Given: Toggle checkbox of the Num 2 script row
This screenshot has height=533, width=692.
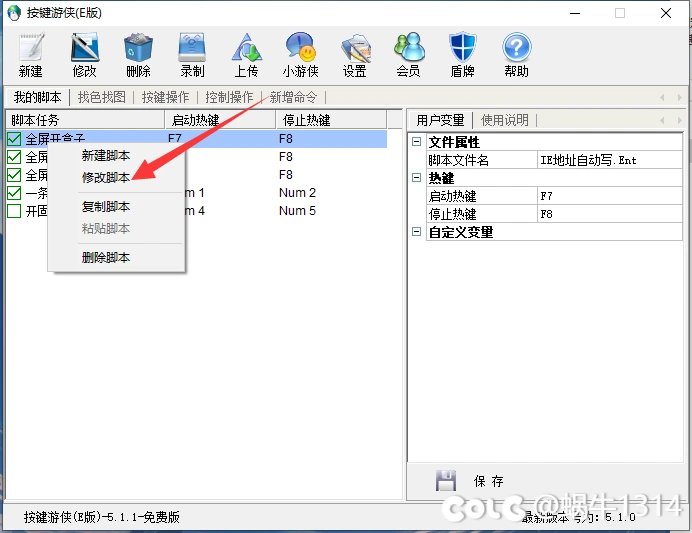Looking at the screenshot, I should click(x=14, y=193).
